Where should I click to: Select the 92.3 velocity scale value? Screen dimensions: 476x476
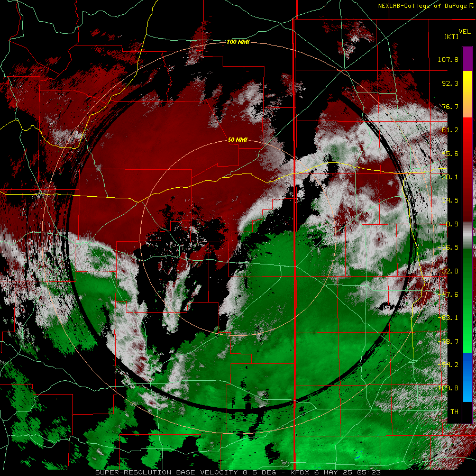[x=450, y=83]
